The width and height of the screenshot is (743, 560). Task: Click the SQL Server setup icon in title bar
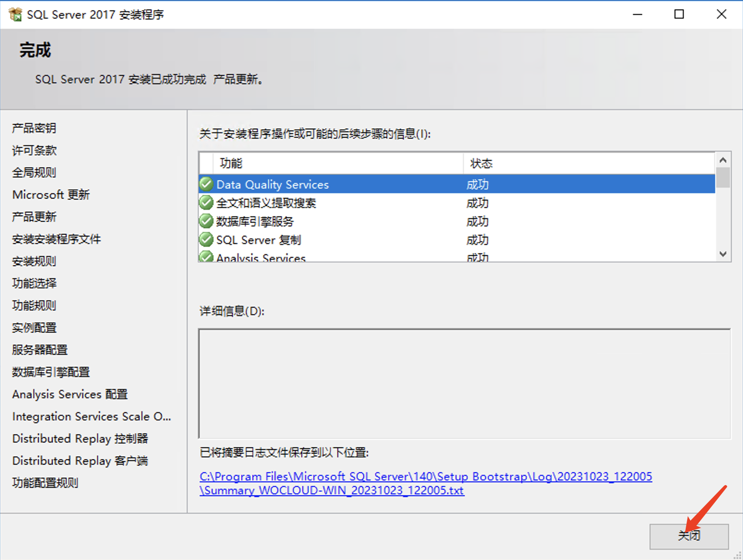(15, 14)
